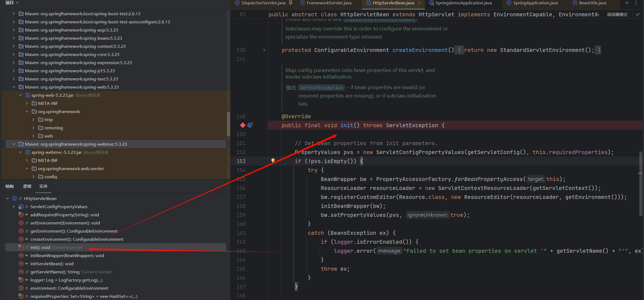The width and height of the screenshot is (644, 300).
Task: Click the green inspection checkmark icon
Action: click(x=637, y=15)
